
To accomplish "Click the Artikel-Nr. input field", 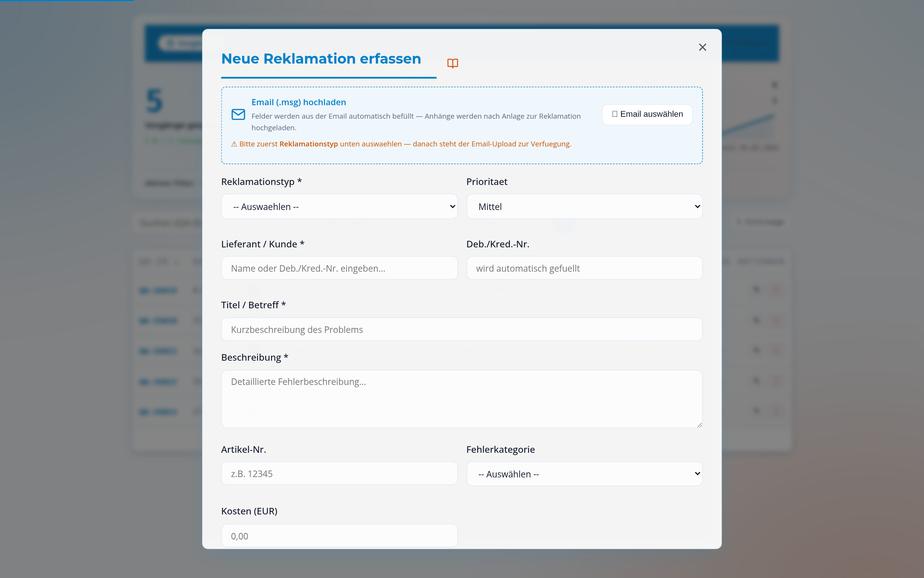I will click(x=339, y=474).
